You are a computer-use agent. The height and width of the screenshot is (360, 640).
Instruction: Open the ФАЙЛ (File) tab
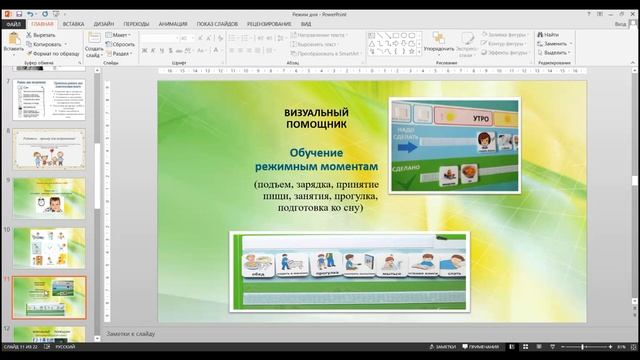[13, 24]
